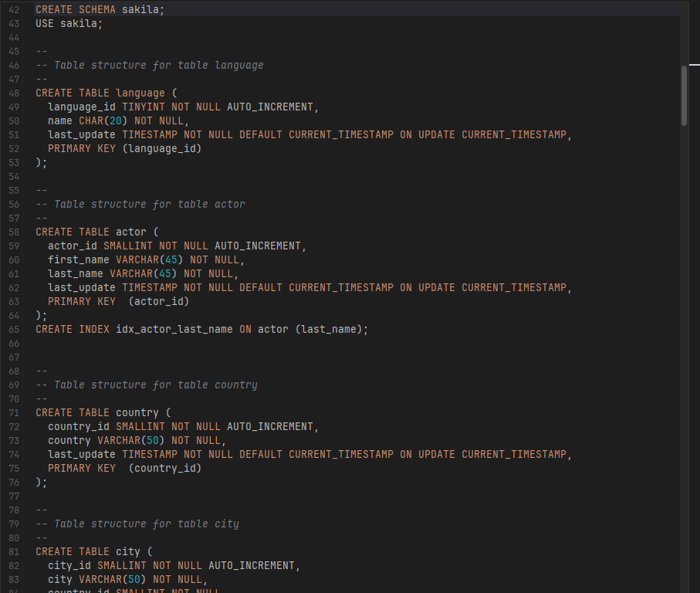
Task: Click line number 42 in the gutter
Action: click(x=14, y=9)
